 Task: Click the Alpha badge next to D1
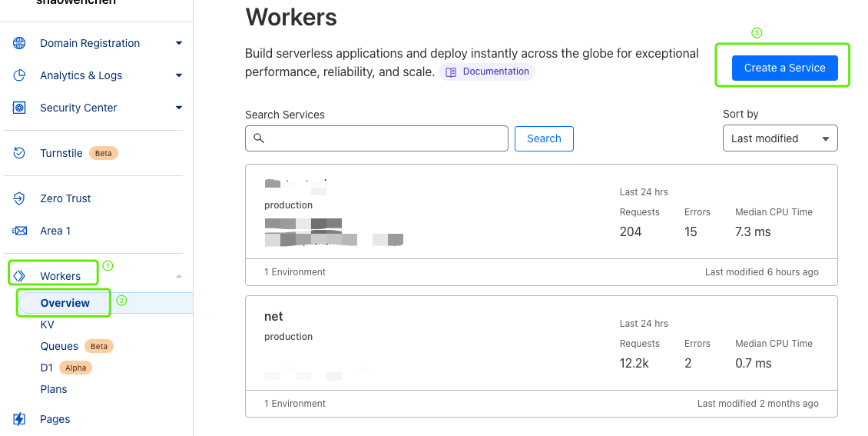tap(75, 368)
